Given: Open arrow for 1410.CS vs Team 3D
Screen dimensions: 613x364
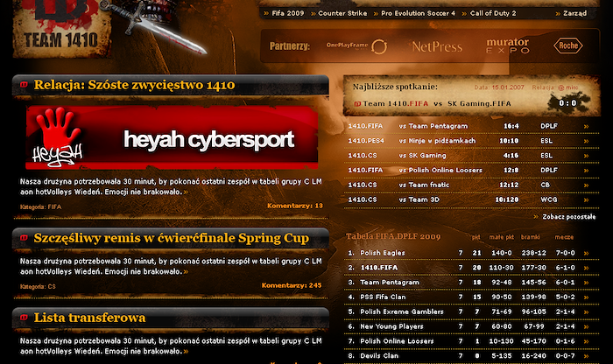Looking at the screenshot, I should (586, 200).
